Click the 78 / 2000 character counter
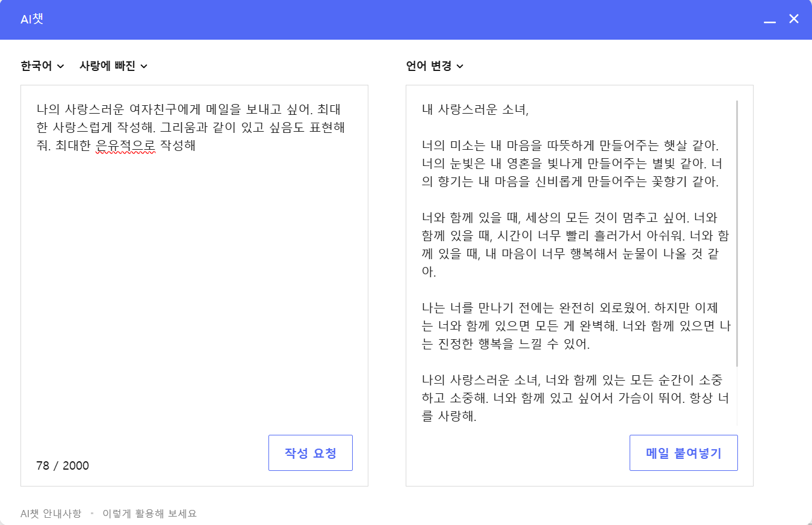 click(x=62, y=466)
